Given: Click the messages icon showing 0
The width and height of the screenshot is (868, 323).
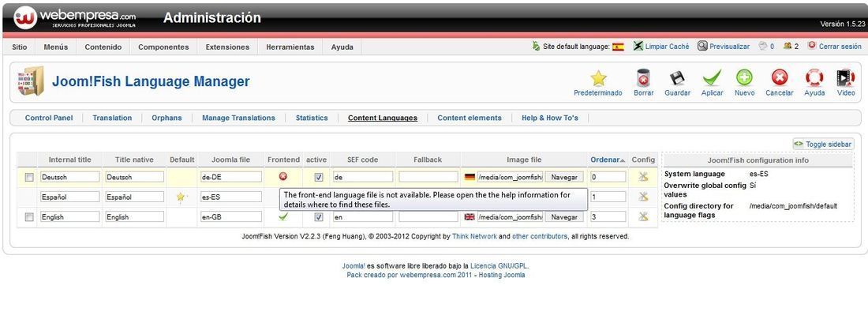Looking at the screenshot, I should 763,47.
